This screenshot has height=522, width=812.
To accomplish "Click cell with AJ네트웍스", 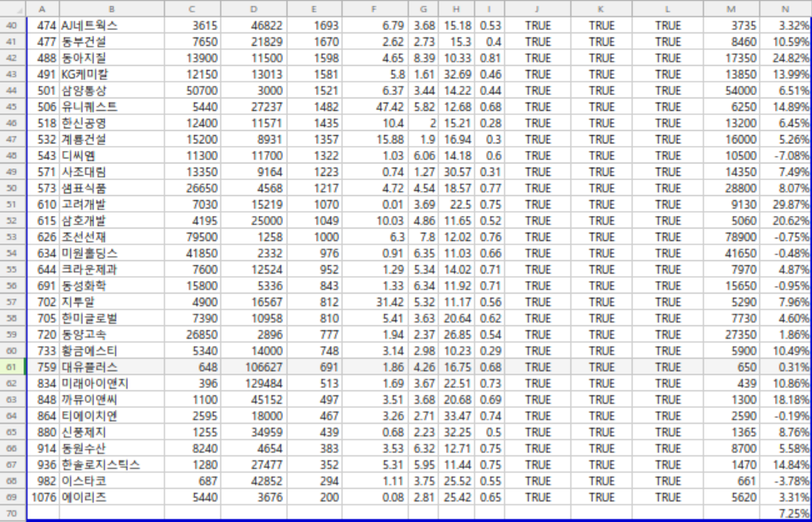I will pyautogui.click(x=112, y=25).
